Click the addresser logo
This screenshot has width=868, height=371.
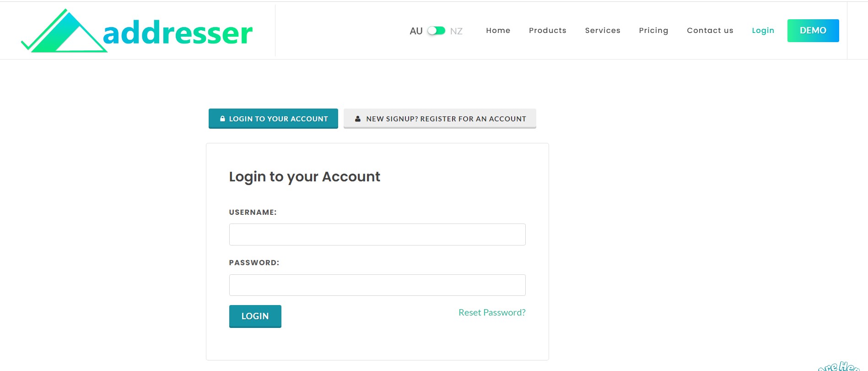pyautogui.click(x=137, y=31)
